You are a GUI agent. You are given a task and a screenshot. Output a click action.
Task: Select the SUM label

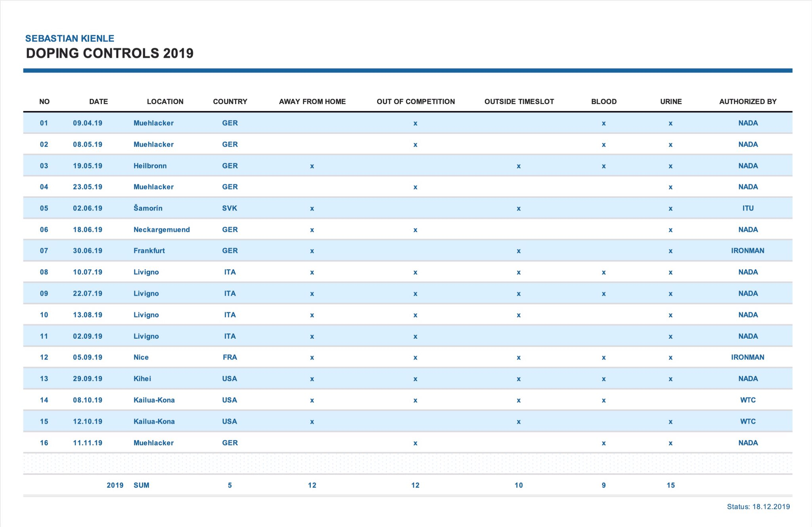142,485
